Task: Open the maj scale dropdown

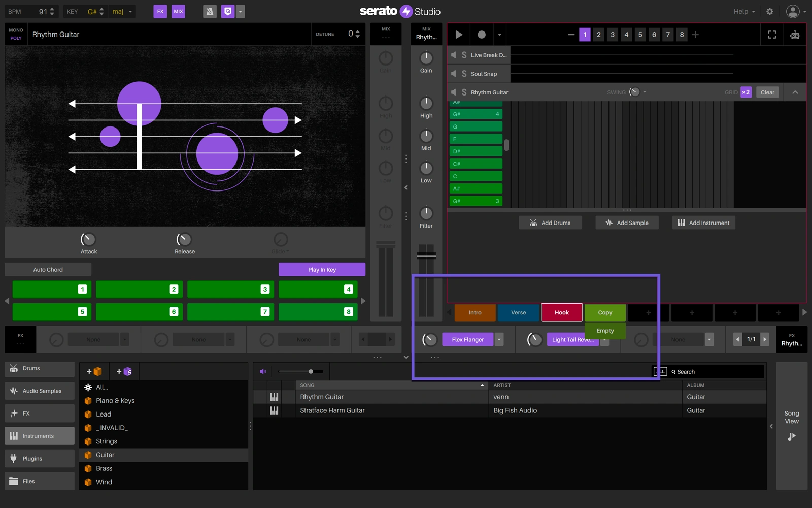Action: click(x=122, y=11)
